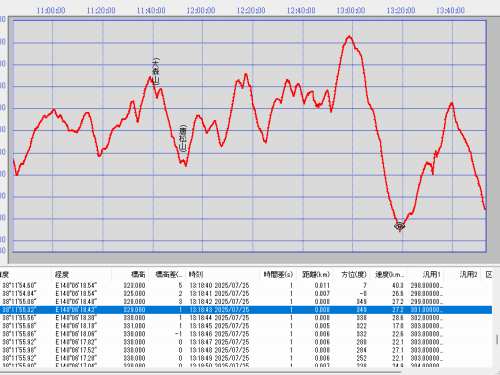Select the track point row at 13:18:49
The width and height of the screenshot is (500, 375).
pyautogui.click(x=246, y=358)
